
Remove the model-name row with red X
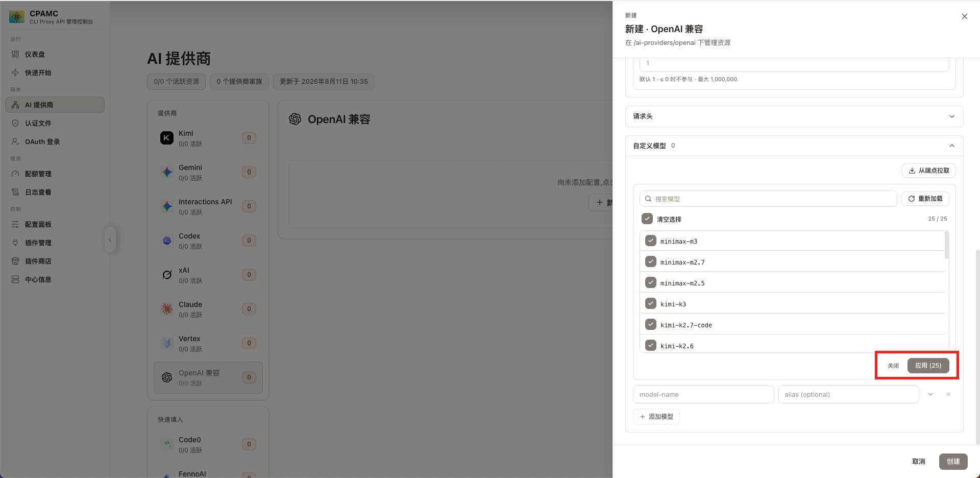point(948,394)
